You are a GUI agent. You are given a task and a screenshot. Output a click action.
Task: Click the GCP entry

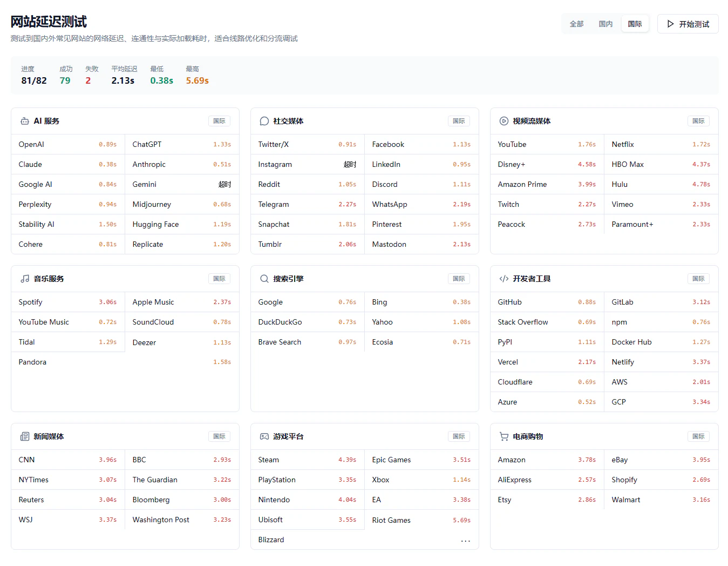pyautogui.click(x=661, y=402)
